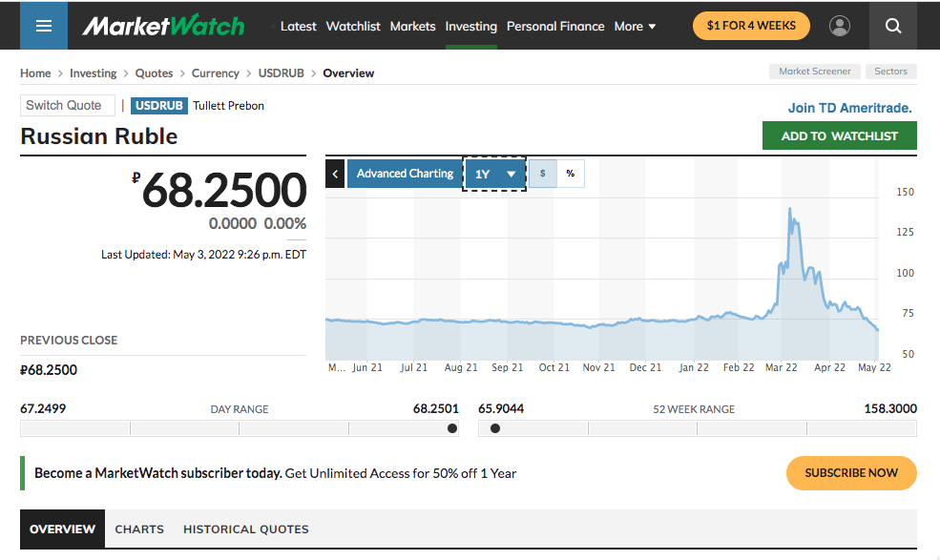Click the MarketWatch logo
940x560 pixels.
163,26
